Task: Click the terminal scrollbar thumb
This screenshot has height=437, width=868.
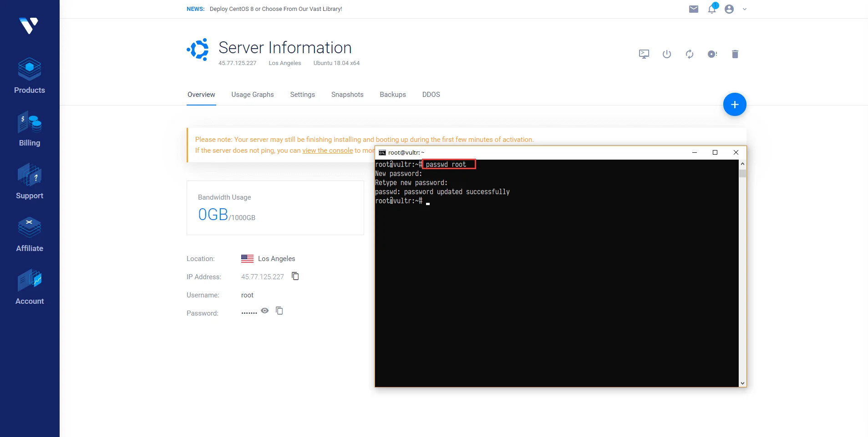Action: pos(743,173)
